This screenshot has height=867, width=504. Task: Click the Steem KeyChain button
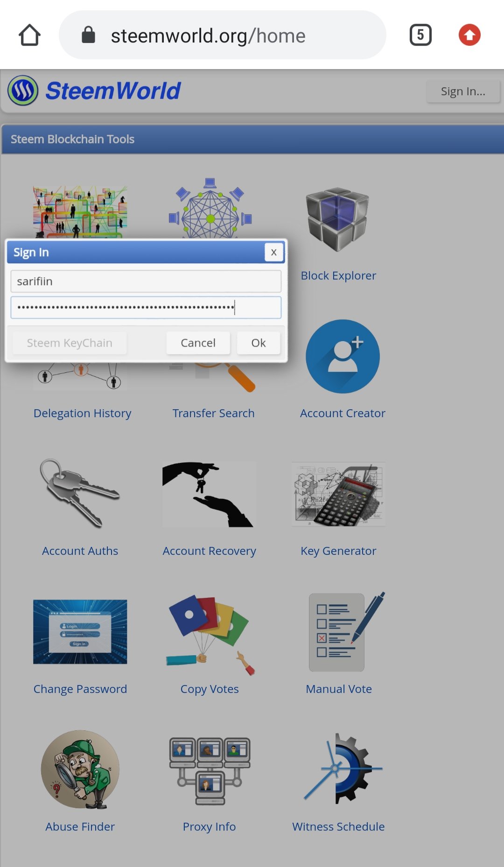point(70,343)
